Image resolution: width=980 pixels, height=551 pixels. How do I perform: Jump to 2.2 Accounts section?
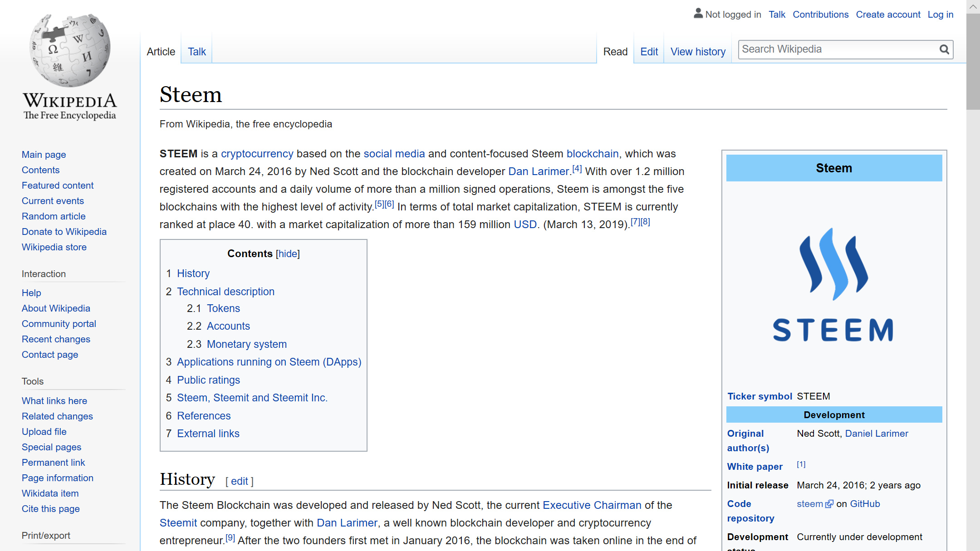(228, 326)
